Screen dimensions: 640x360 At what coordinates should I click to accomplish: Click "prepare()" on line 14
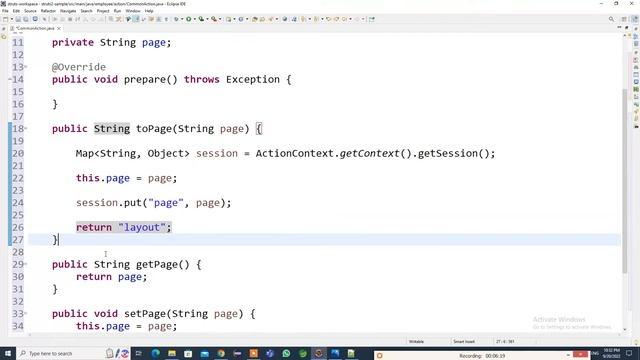151,80
